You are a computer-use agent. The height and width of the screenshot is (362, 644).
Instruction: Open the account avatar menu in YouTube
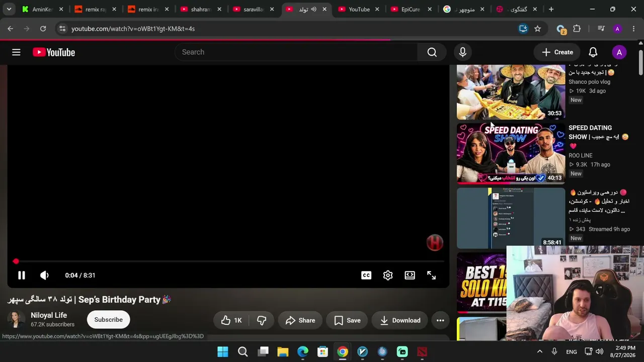click(x=619, y=52)
